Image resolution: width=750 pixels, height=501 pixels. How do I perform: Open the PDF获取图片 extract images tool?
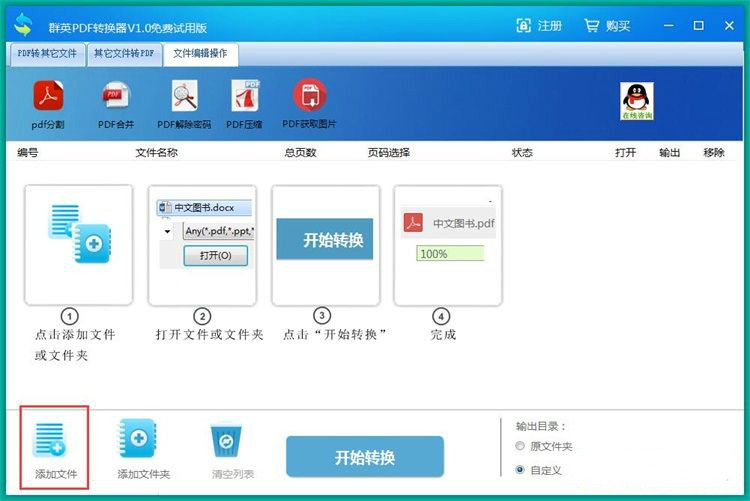click(309, 95)
